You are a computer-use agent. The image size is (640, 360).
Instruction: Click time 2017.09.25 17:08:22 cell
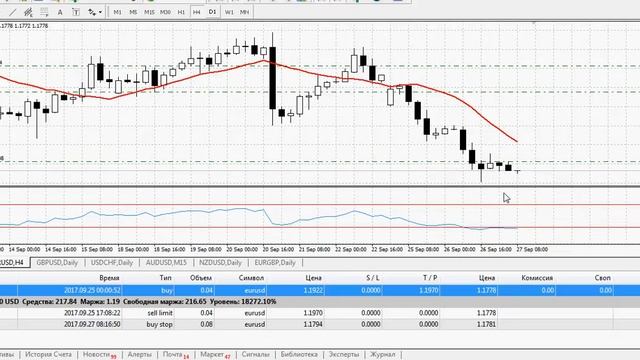pos(92,313)
